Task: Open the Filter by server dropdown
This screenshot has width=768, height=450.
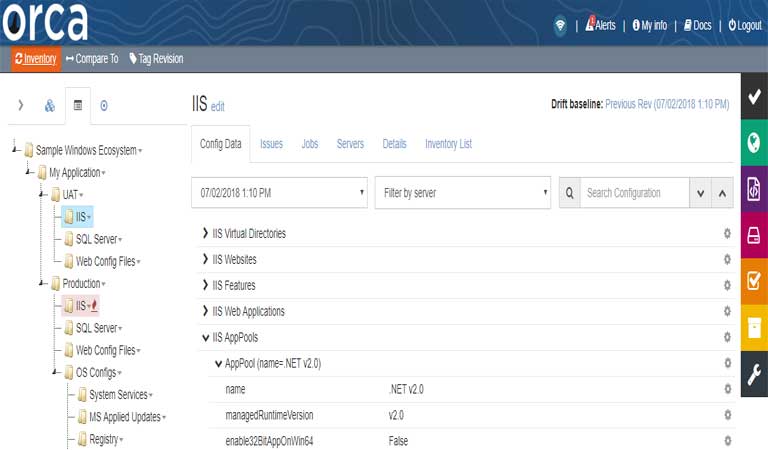Action: tap(463, 193)
